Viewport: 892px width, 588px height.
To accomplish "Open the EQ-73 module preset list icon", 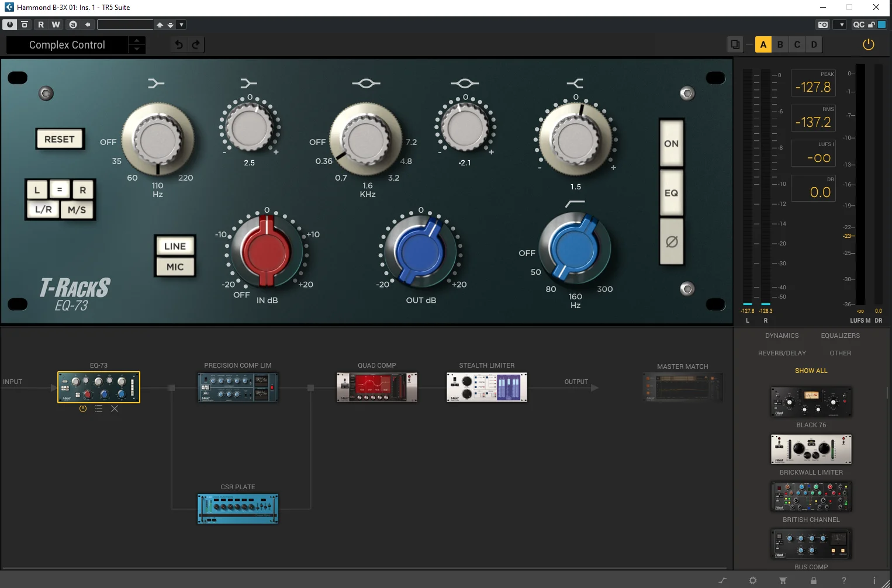I will pos(99,409).
